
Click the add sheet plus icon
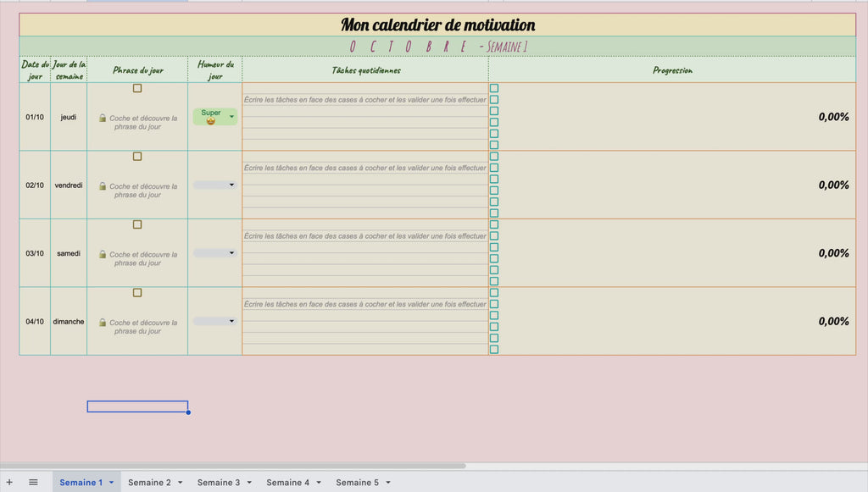point(9,482)
